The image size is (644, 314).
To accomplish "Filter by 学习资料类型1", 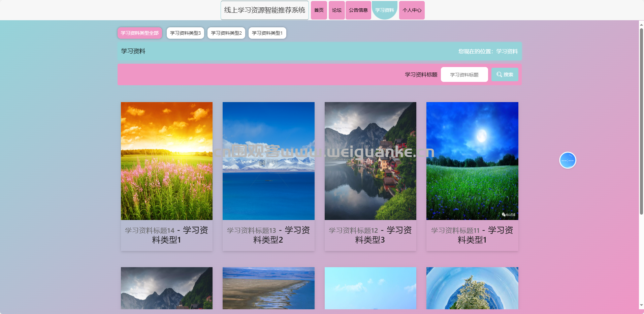I will pyautogui.click(x=267, y=33).
